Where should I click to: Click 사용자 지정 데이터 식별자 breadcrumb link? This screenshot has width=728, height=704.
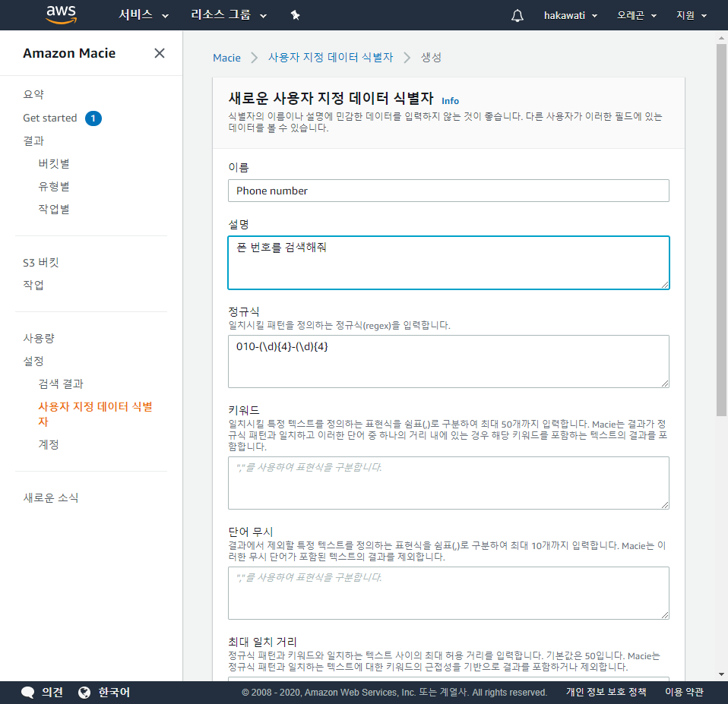coord(331,58)
